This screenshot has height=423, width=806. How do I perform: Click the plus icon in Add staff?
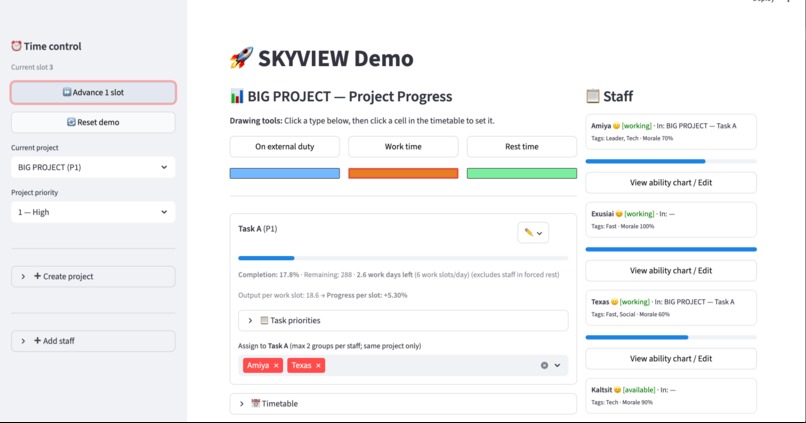coord(38,340)
